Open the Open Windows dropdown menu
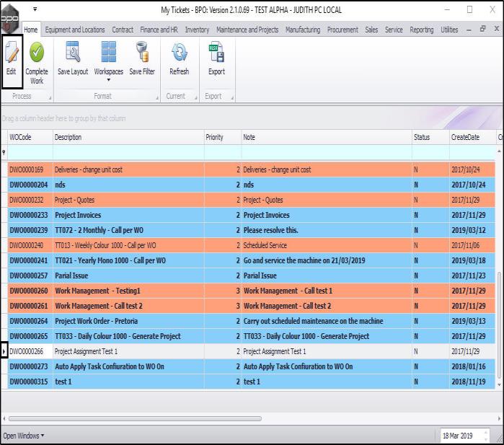The height and width of the screenshot is (445, 504). (x=24, y=436)
